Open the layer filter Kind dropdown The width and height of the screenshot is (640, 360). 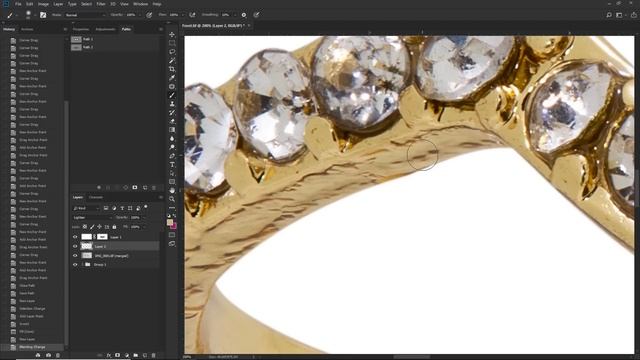(x=86, y=208)
